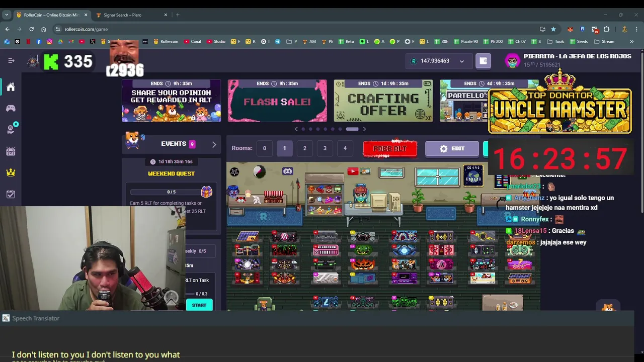Open the gamepad games icon in sidebar
This screenshot has width=644, height=362.
click(11, 108)
